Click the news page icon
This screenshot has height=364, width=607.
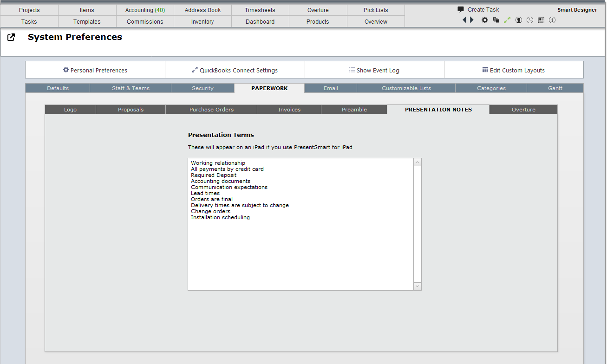pos(541,20)
